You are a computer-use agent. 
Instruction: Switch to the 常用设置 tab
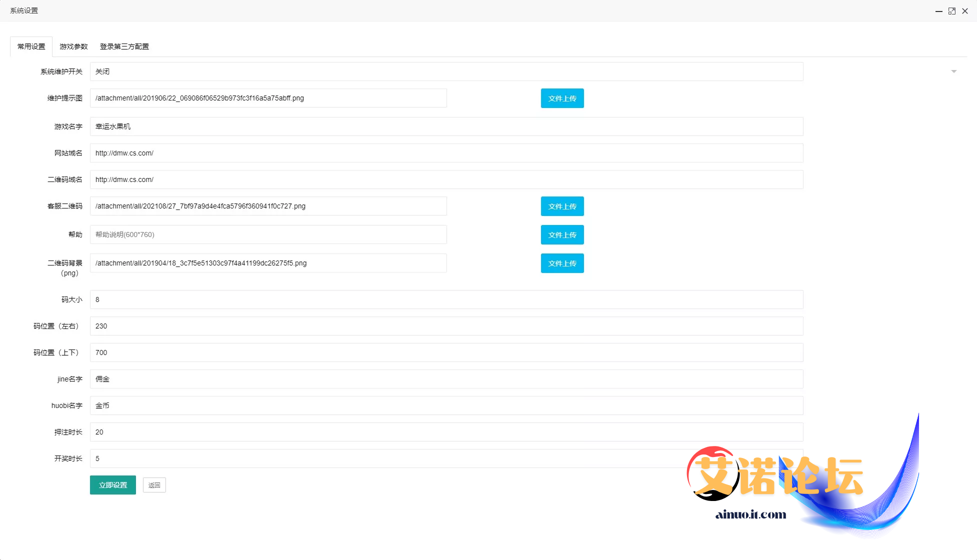[31, 46]
